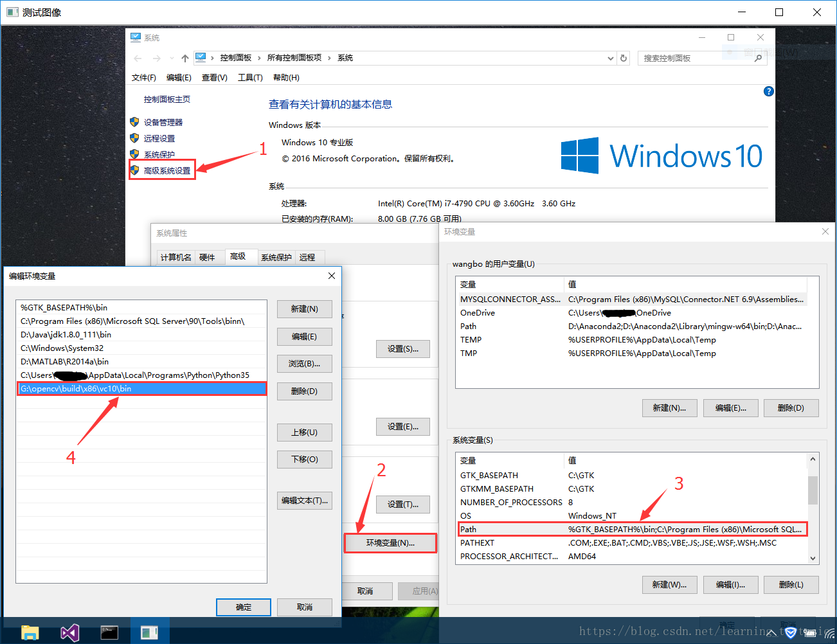Click 删除(D) for user variables
This screenshot has width=837, height=644.
[791, 408]
